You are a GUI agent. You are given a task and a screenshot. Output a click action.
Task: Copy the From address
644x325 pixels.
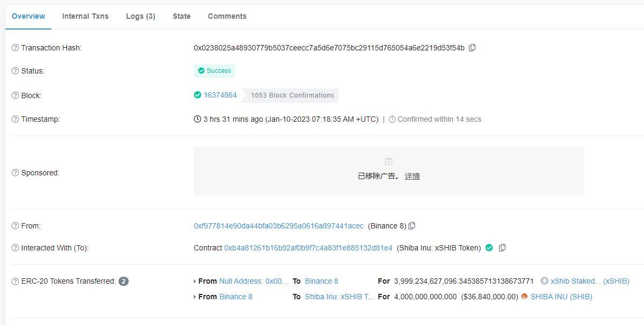tap(411, 226)
